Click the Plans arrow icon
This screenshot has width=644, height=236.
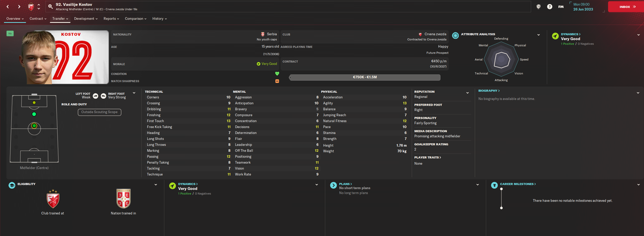[x=333, y=185]
